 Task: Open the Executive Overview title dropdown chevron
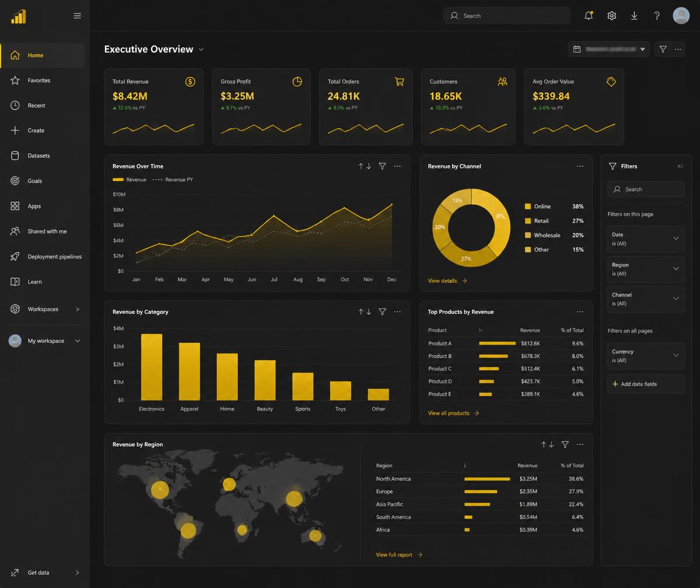click(x=201, y=50)
